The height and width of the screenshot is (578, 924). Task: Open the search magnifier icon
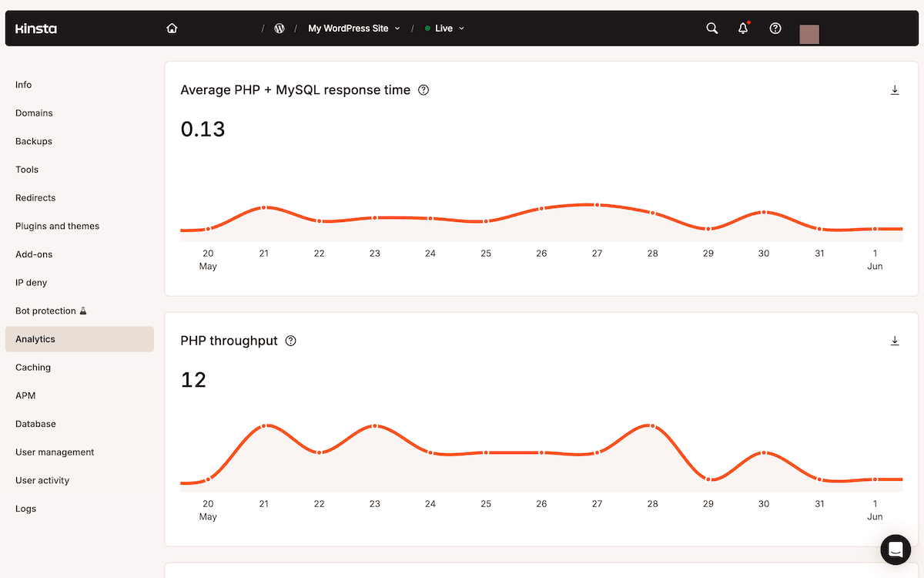(712, 29)
